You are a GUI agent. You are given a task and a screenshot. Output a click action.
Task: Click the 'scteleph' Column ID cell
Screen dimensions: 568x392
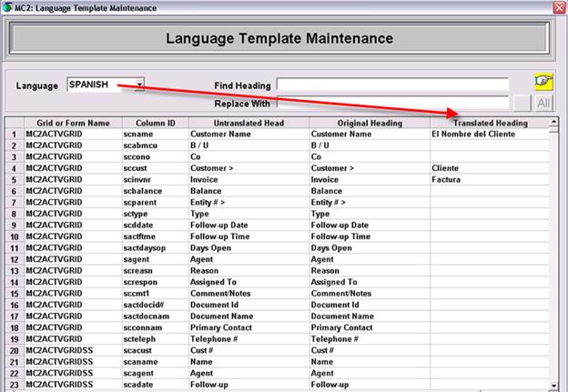click(x=156, y=339)
